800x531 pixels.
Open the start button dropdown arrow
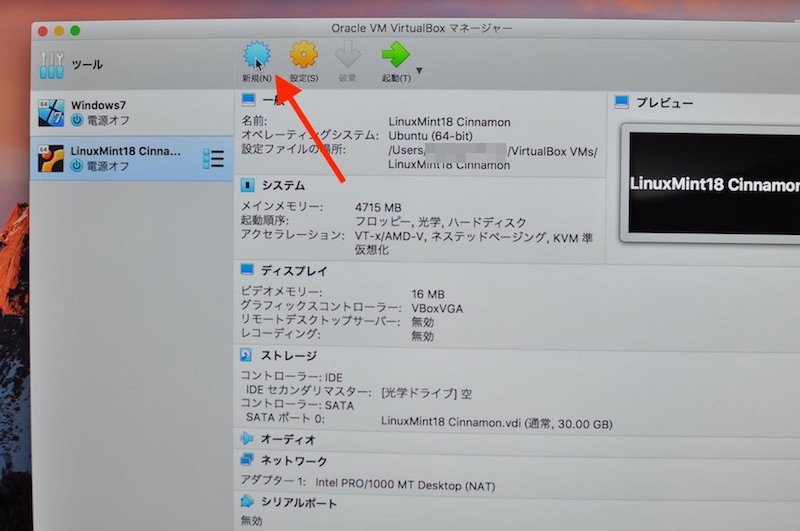pos(419,70)
